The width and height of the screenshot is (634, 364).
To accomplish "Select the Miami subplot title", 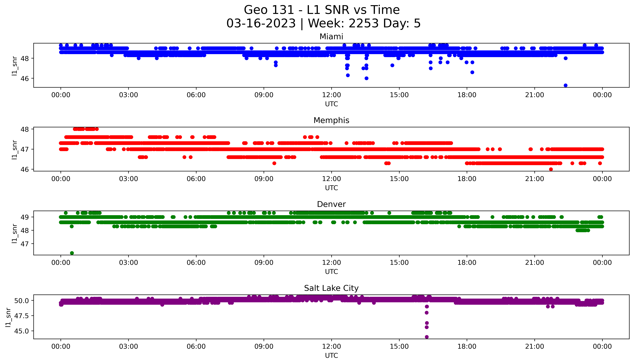I will tap(331, 37).
